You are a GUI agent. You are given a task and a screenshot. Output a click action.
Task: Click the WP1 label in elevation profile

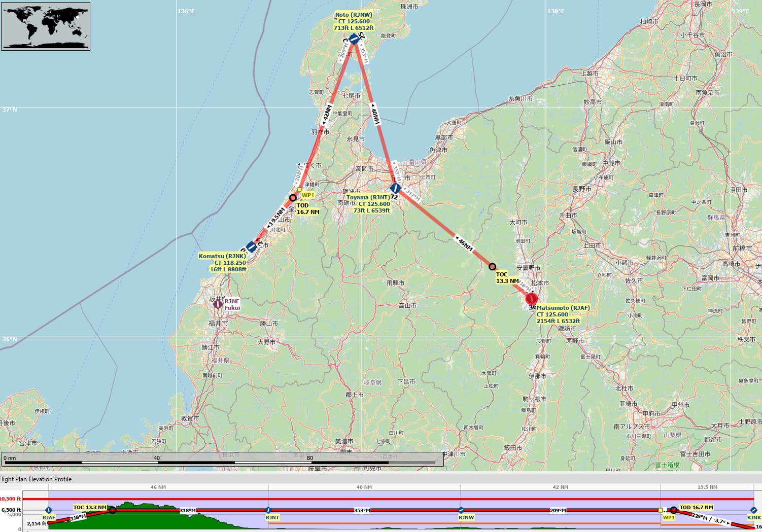[669, 518]
